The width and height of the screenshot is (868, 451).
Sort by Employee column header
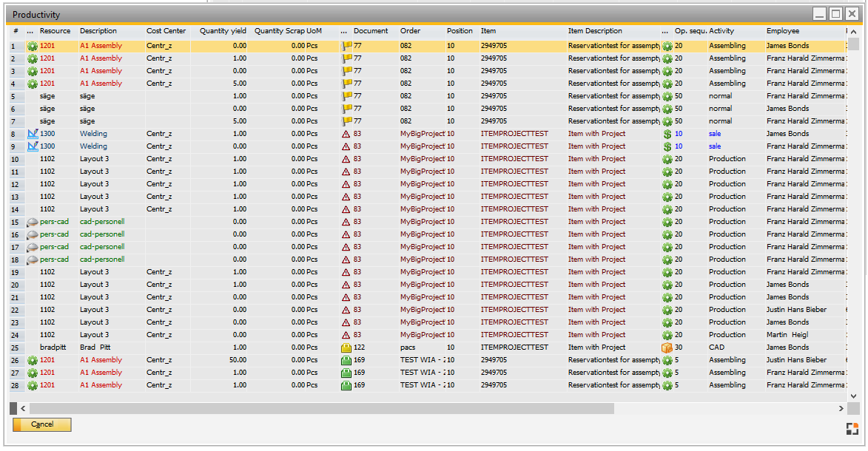[783, 31]
